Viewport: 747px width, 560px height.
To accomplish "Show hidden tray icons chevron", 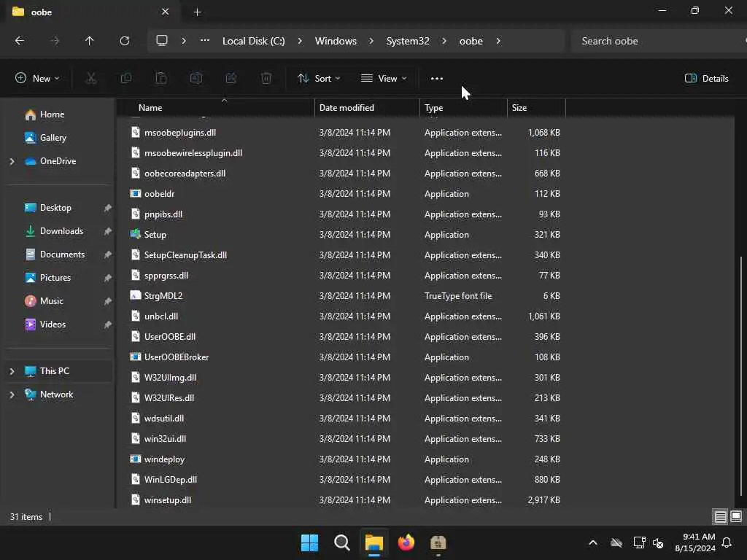I will click(x=593, y=542).
